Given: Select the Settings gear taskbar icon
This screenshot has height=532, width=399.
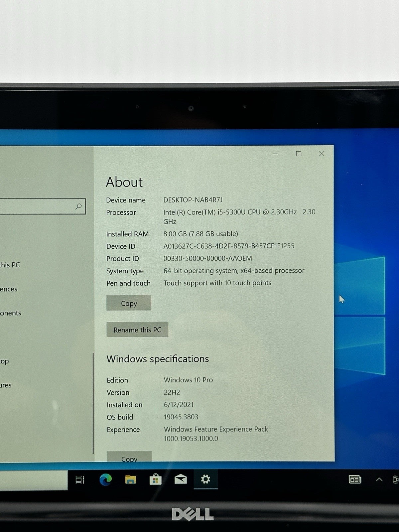Looking at the screenshot, I should [205, 479].
